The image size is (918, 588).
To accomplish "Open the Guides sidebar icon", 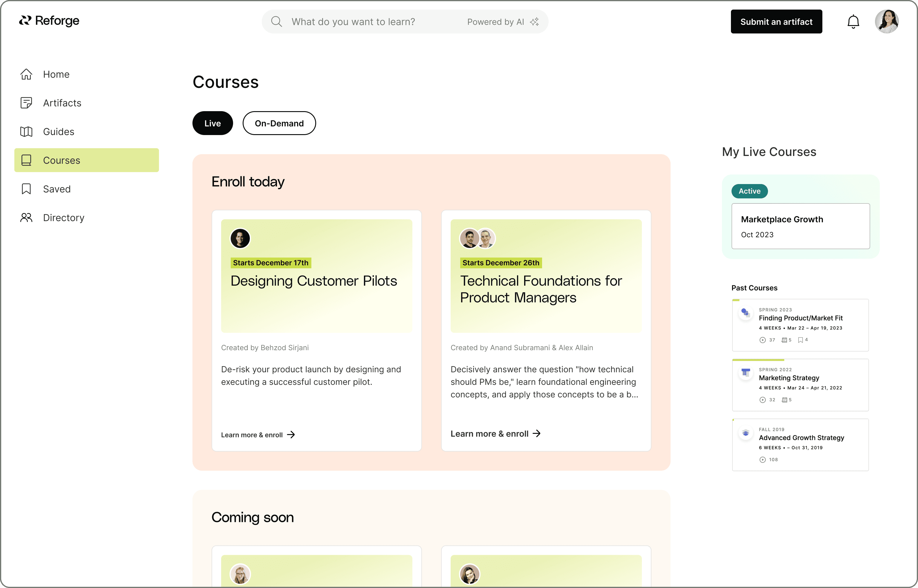I will 26,131.
